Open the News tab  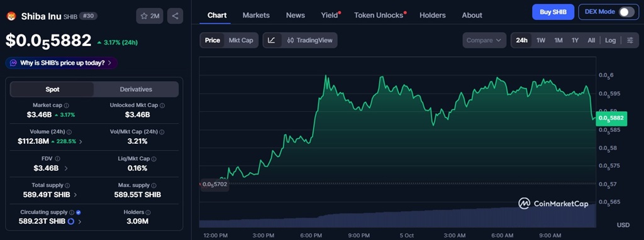(296, 15)
